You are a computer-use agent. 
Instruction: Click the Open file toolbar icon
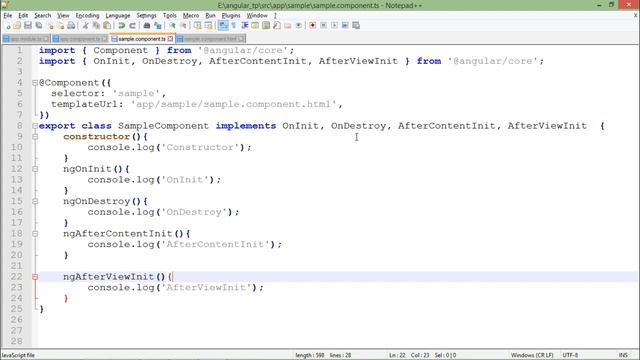point(17,25)
